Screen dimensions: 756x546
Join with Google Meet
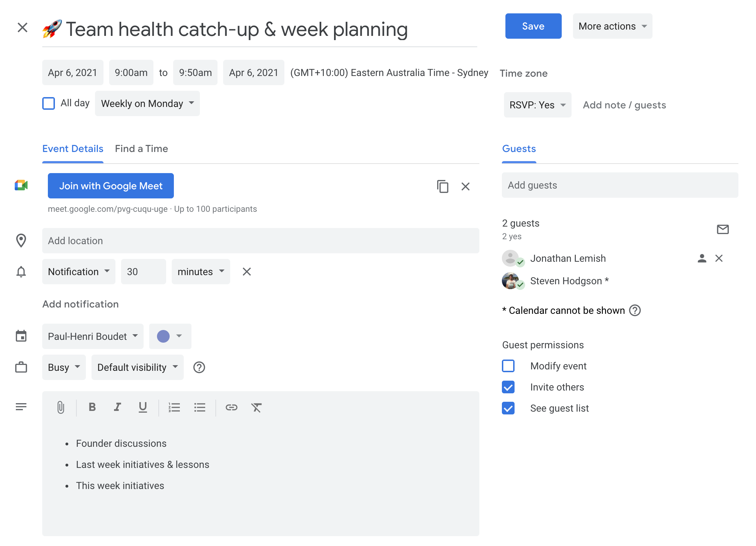click(111, 186)
